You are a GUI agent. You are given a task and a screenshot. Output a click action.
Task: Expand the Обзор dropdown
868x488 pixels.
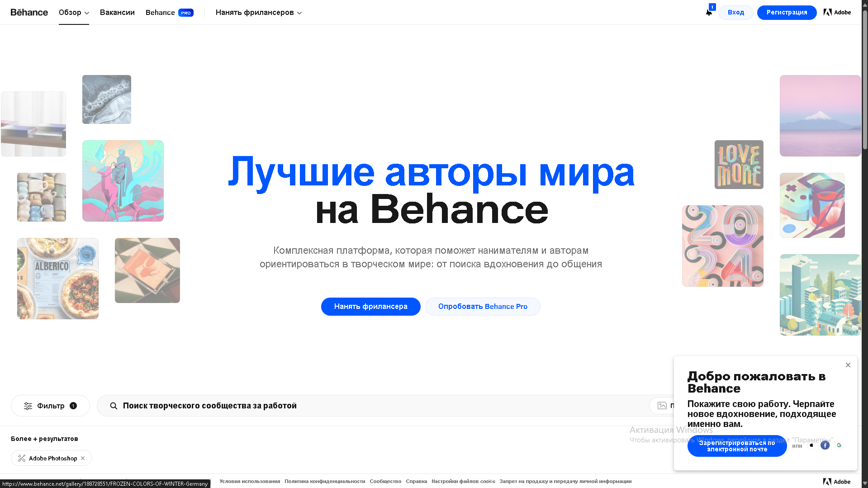(73, 12)
